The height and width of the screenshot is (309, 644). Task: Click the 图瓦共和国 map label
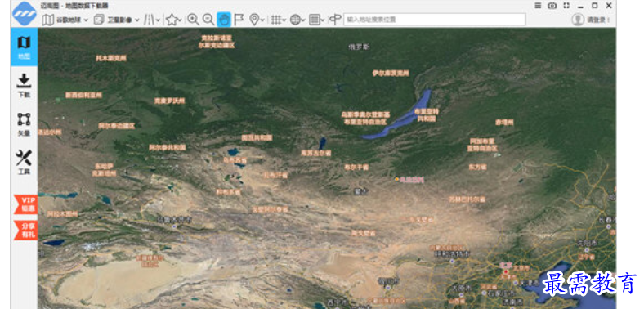pyautogui.click(x=257, y=137)
